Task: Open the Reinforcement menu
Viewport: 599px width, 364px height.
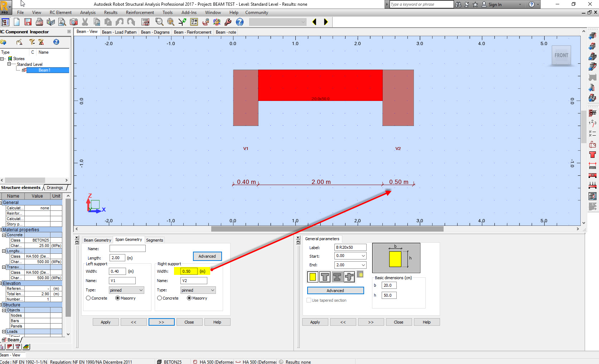Action: [x=140, y=13]
